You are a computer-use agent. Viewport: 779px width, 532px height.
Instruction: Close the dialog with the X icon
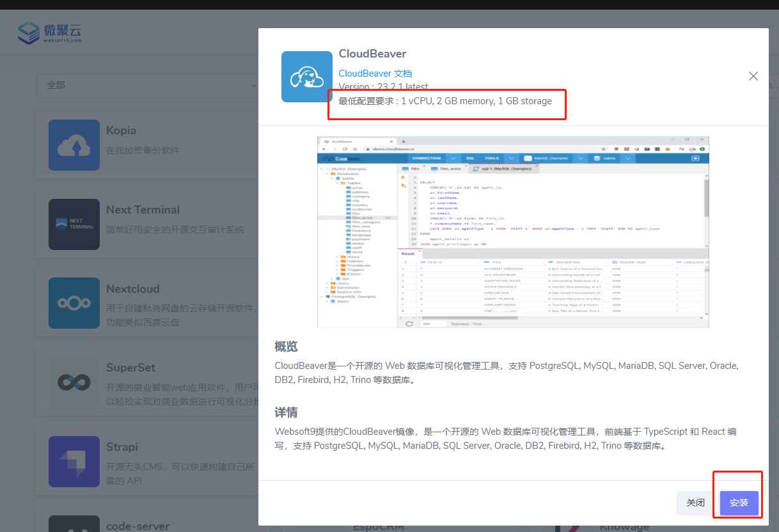tap(753, 76)
